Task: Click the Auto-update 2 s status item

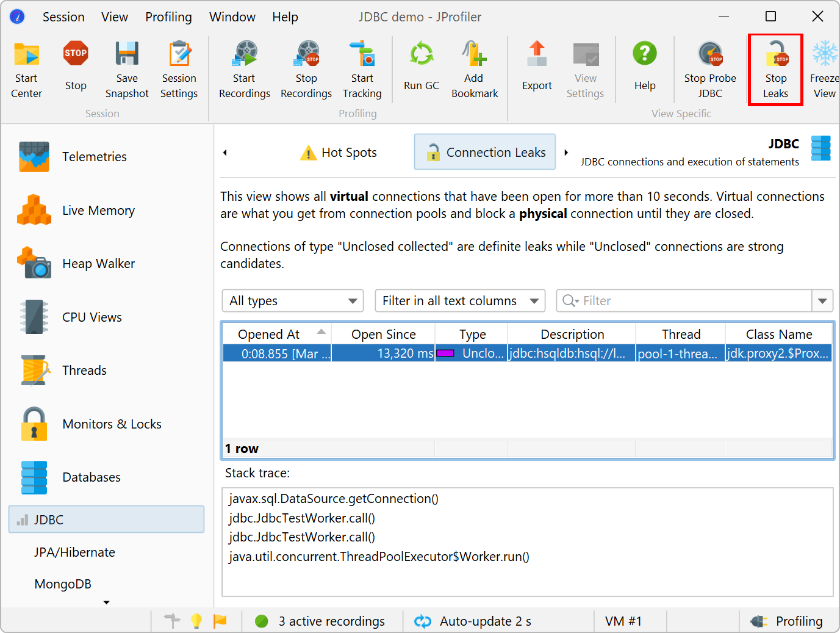Action: coord(473,621)
